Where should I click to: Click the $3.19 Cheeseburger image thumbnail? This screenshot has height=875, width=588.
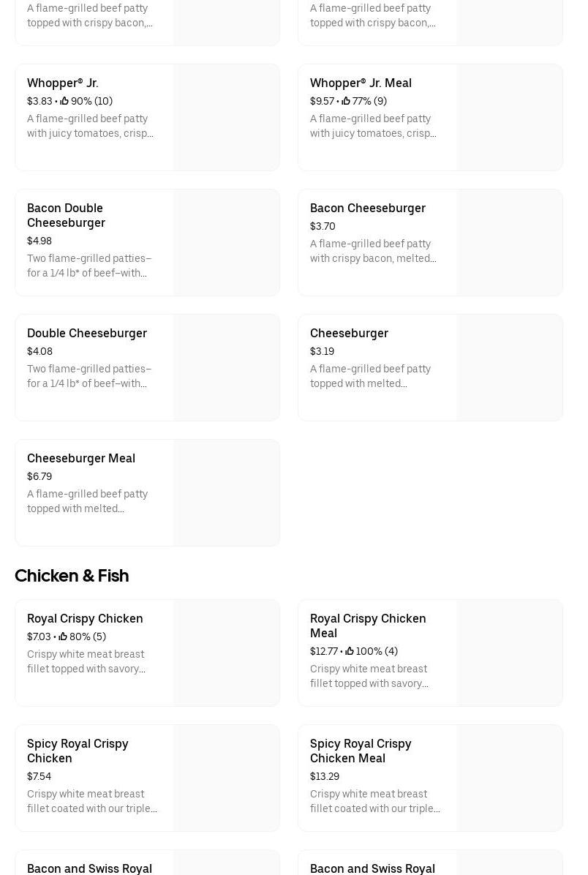click(509, 368)
